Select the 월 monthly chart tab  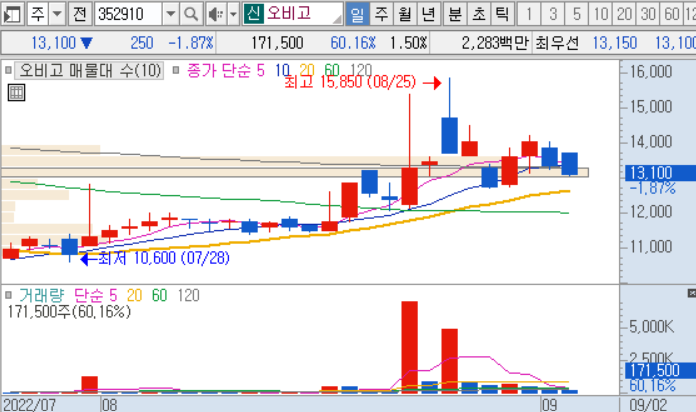click(x=405, y=14)
